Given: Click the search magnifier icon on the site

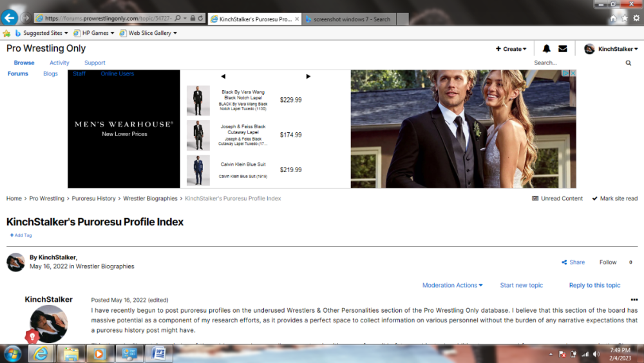Looking at the screenshot, I should [x=629, y=63].
